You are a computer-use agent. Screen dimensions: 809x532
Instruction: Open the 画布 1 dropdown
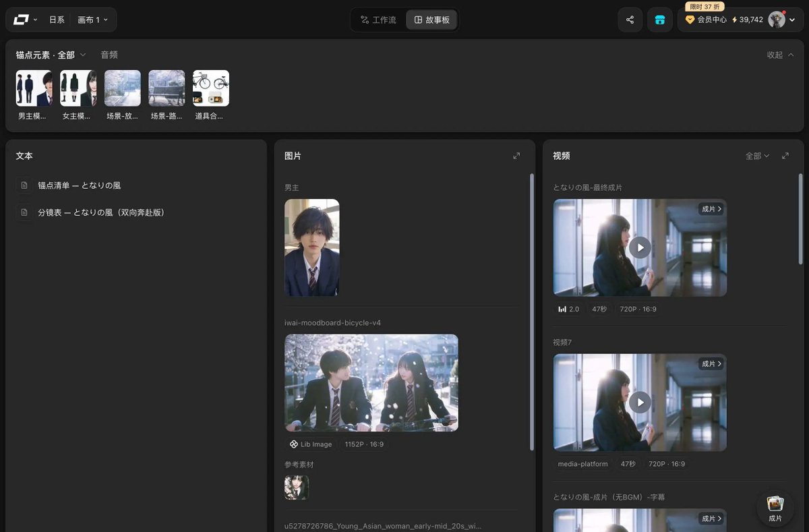click(92, 20)
